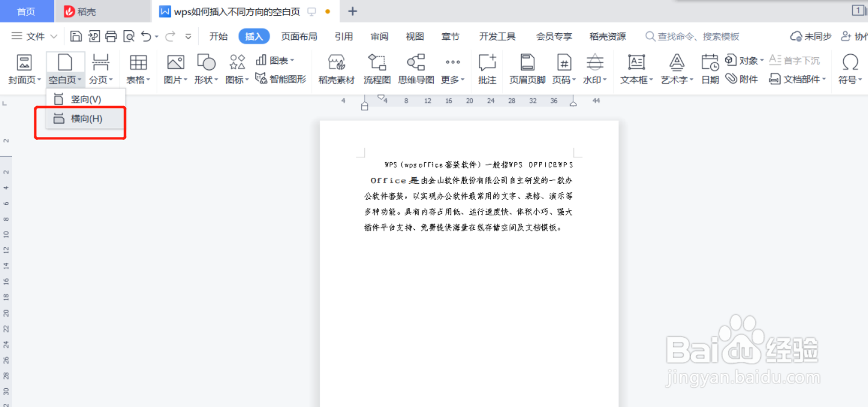
Task: Click the 更多 more icon
Action: coord(452,62)
